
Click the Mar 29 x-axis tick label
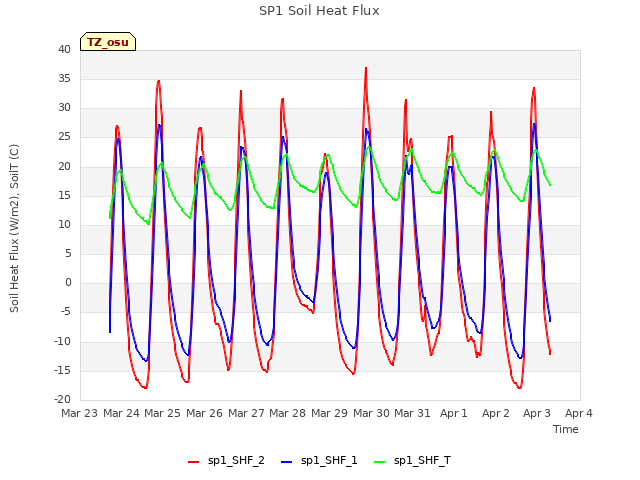point(329,413)
